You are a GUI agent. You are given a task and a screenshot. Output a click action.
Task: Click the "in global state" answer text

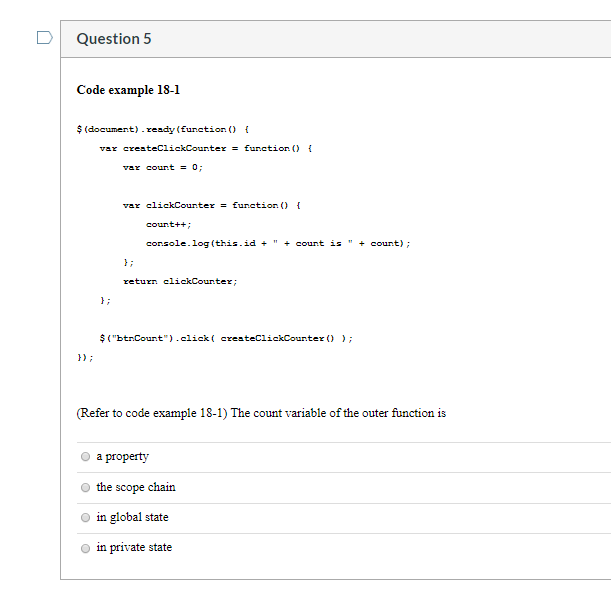tap(132, 517)
